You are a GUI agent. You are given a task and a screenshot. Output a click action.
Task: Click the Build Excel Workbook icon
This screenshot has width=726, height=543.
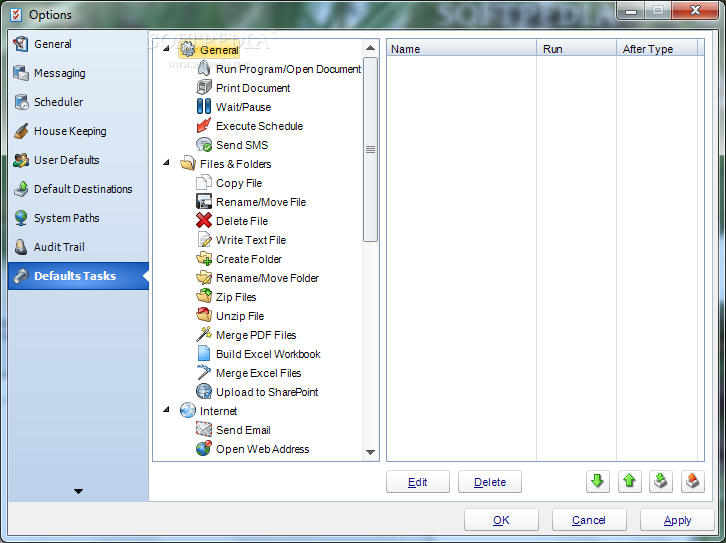click(204, 354)
